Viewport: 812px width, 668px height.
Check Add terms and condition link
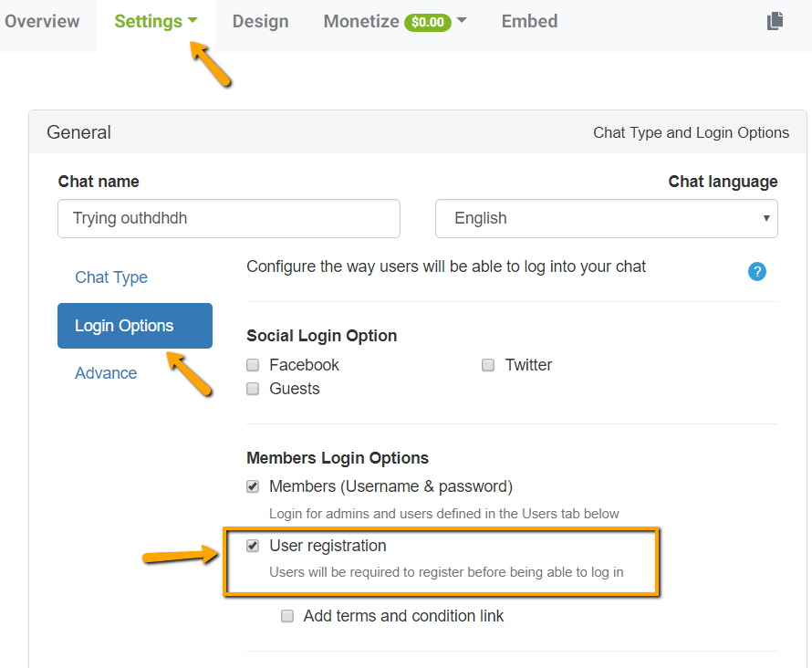pyautogui.click(x=287, y=616)
